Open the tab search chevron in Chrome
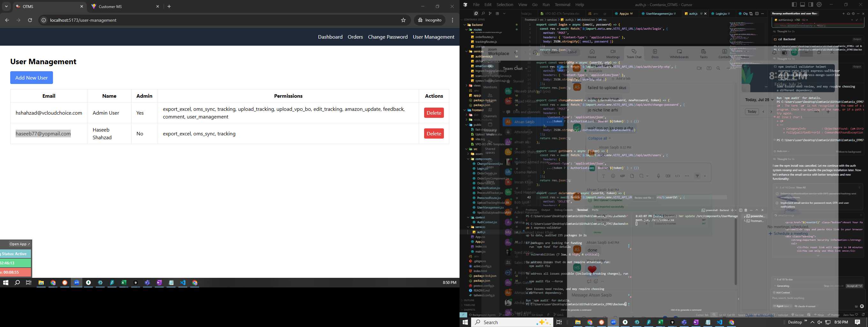 pyautogui.click(x=6, y=6)
